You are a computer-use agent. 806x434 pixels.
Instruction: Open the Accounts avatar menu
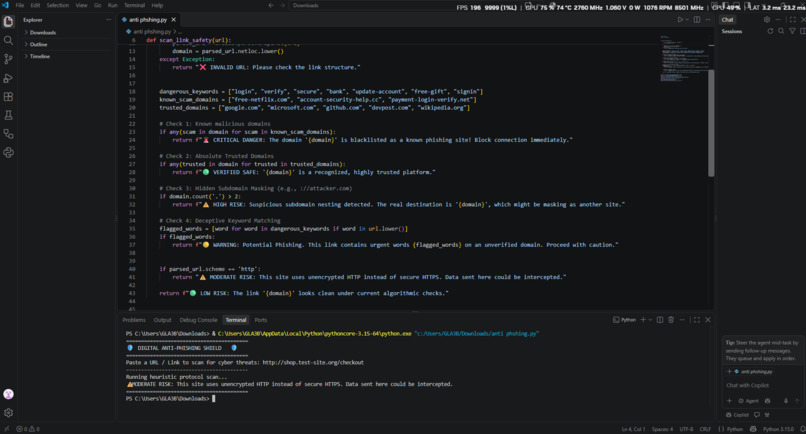click(x=8, y=394)
